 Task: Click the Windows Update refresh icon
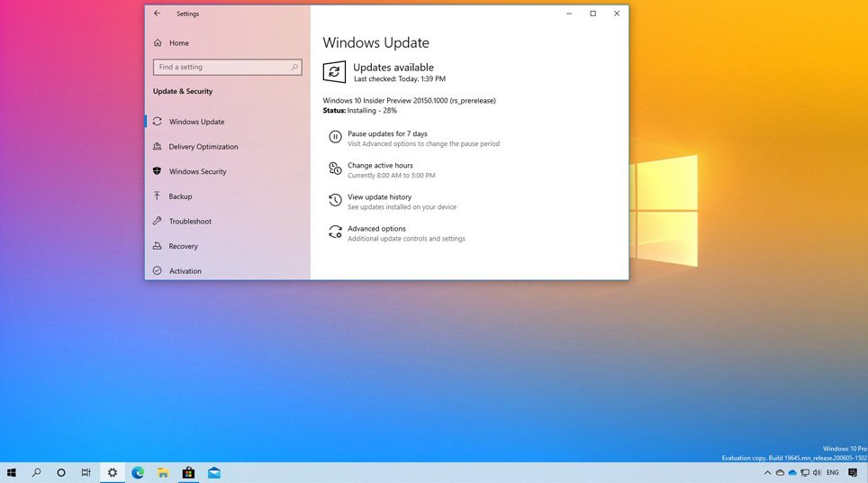tap(334, 72)
